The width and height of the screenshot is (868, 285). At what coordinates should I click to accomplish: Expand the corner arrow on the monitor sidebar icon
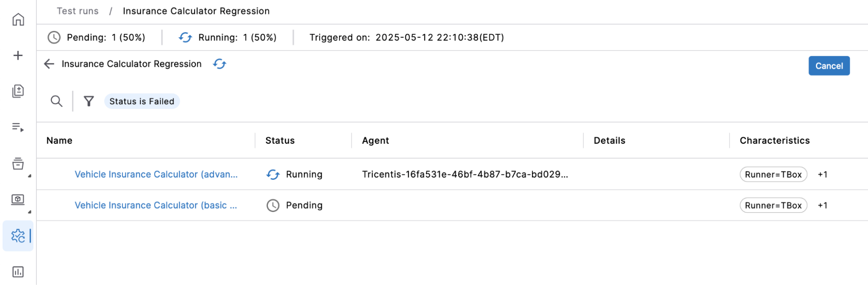[x=30, y=212]
